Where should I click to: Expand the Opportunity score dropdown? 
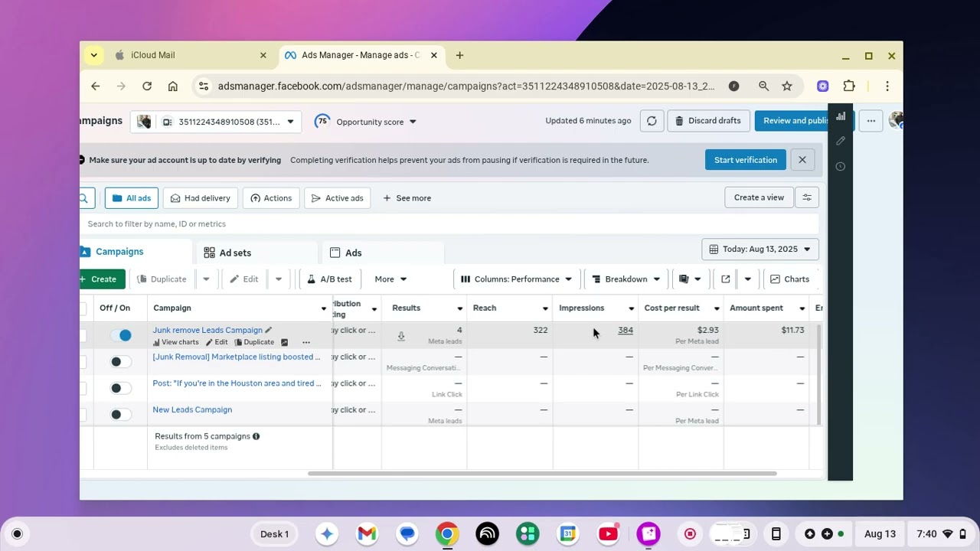366,122
